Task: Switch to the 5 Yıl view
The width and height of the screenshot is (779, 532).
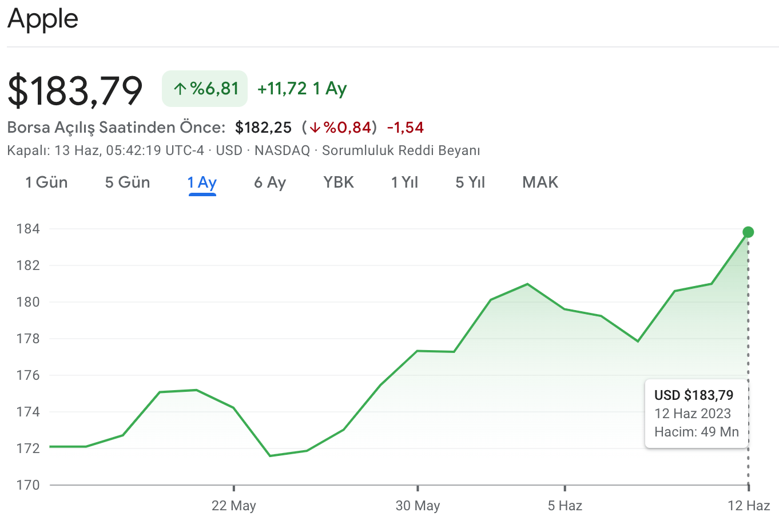Action: (470, 182)
